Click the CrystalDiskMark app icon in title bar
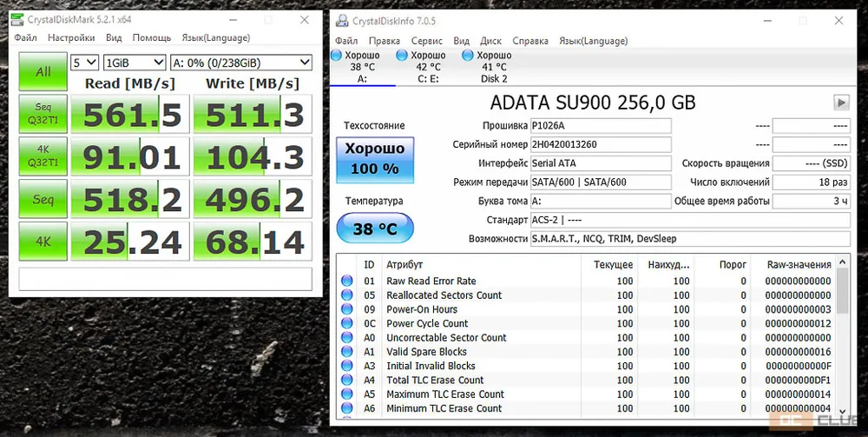 [16, 19]
